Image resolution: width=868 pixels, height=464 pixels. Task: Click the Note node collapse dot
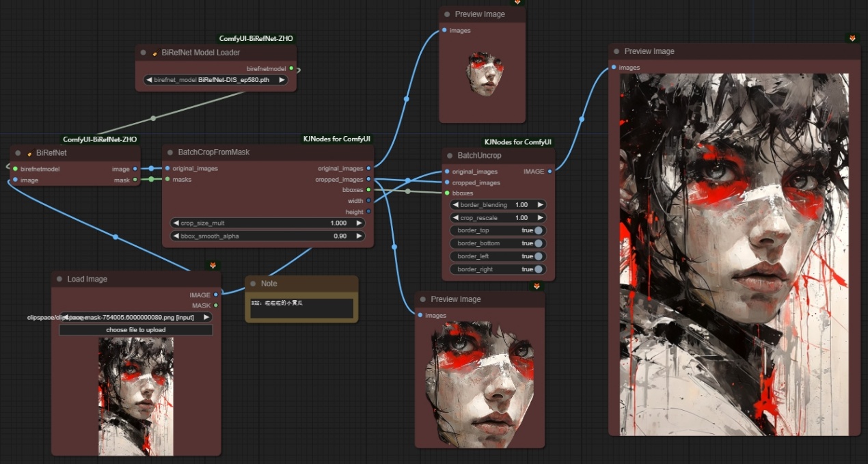click(x=253, y=284)
